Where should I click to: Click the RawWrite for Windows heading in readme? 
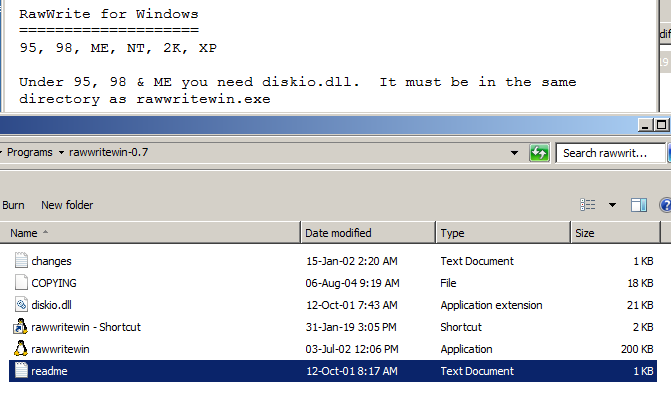pos(109,14)
